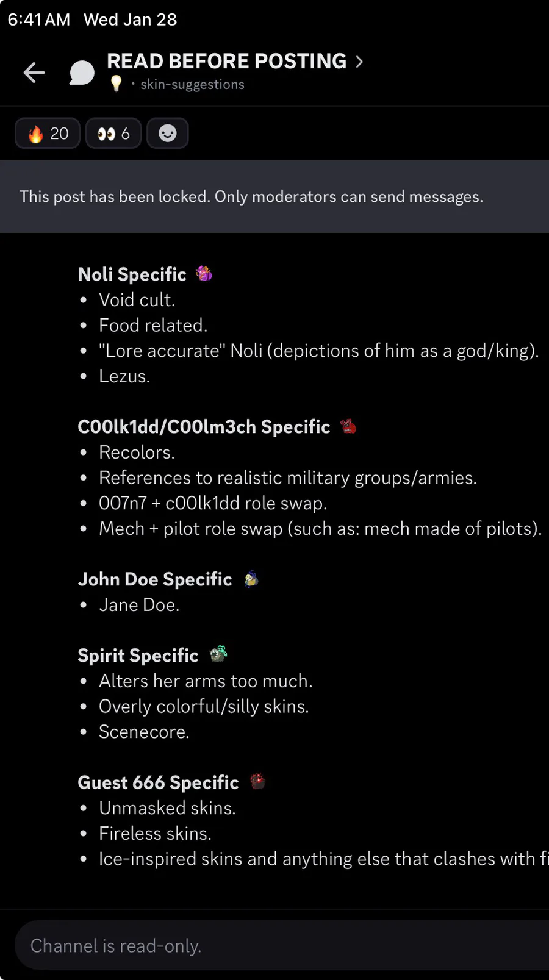Open the add reaction smiley picker
Screen dimensions: 549x980
pos(168,133)
